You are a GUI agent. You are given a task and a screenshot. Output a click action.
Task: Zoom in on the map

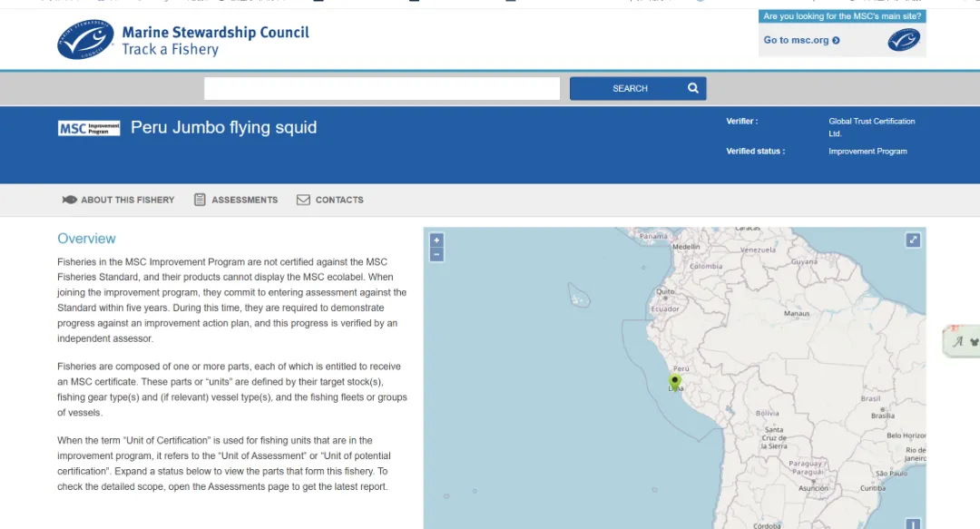click(436, 240)
